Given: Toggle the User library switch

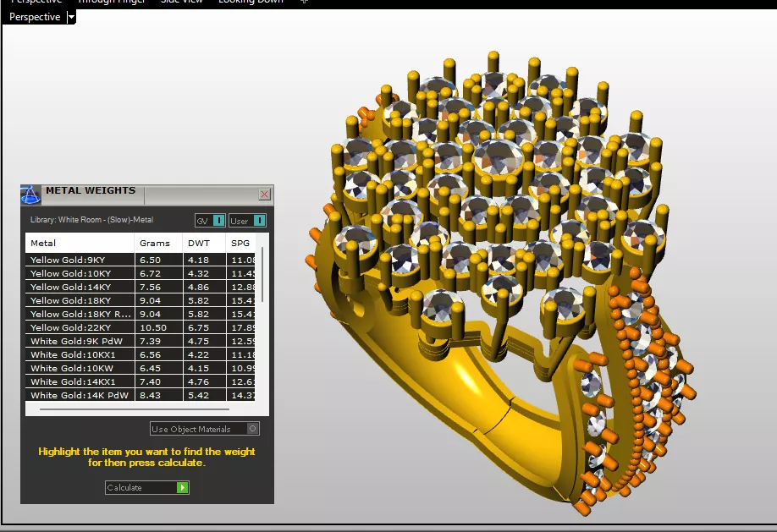Looking at the screenshot, I should [247, 221].
